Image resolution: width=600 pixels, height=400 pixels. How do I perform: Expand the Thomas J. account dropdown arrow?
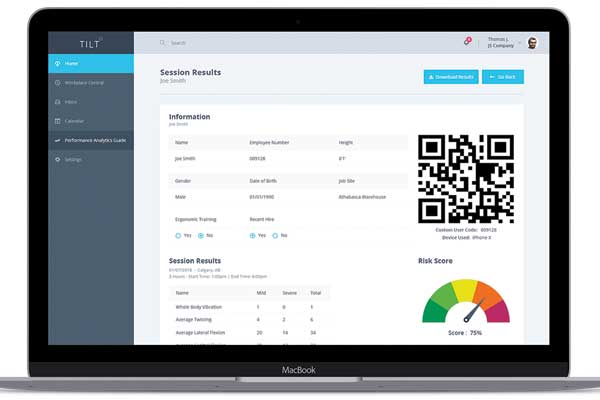click(520, 43)
